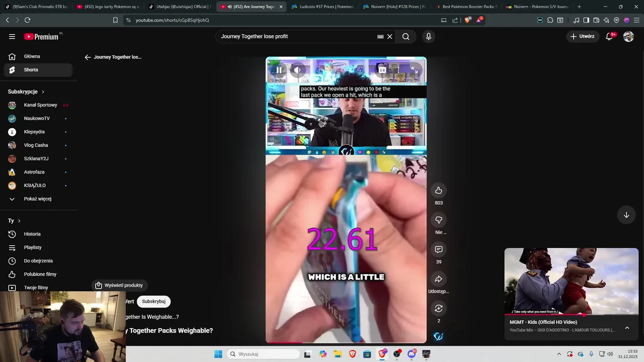Open Playlisty in the sidebar
Image resolution: width=644 pixels, height=362 pixels.
[x=38, y=247]
